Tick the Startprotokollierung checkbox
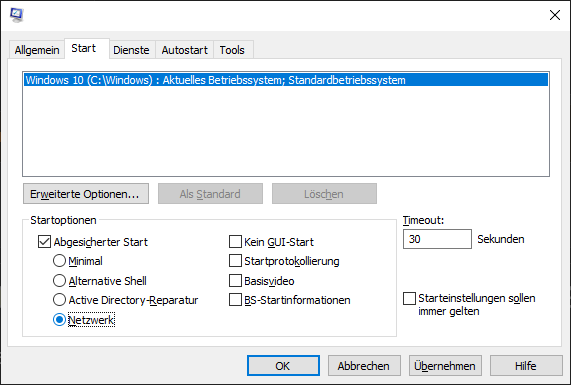 tap(235, 261)
